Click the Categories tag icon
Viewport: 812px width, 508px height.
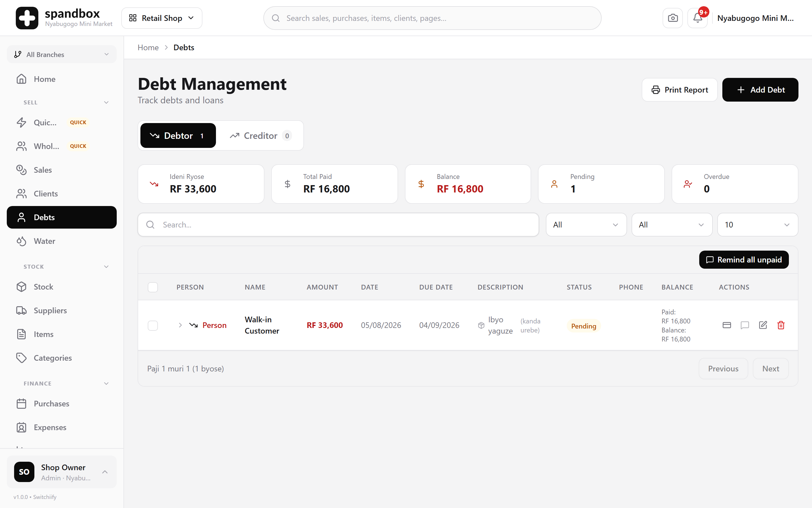[x=21, y=358]
